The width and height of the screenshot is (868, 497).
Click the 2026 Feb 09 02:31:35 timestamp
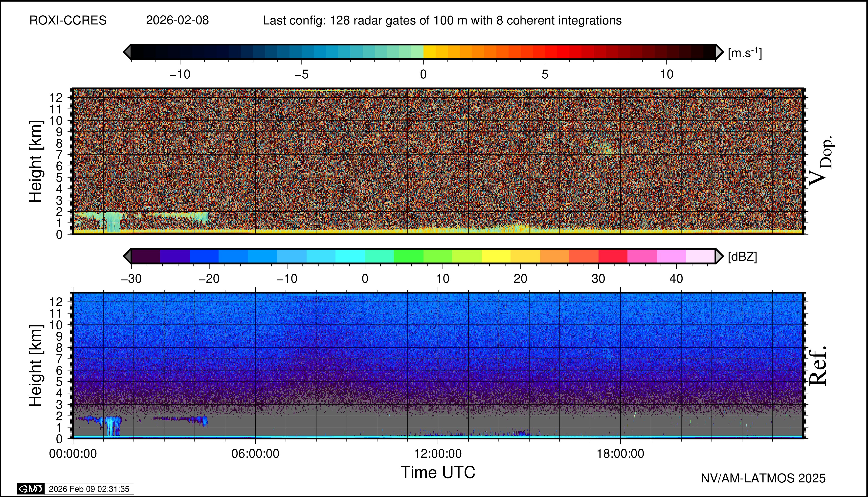pyautogui.click(x=89, y=489)
